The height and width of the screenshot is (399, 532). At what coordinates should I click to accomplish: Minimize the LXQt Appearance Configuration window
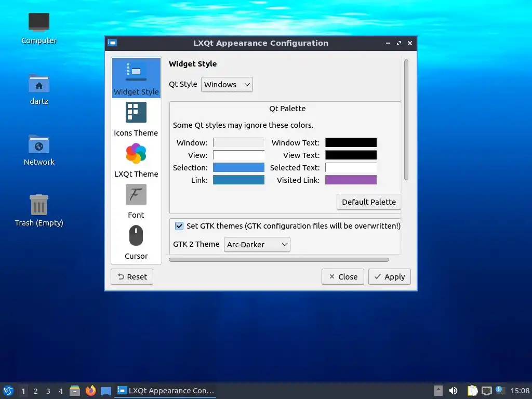388,43
